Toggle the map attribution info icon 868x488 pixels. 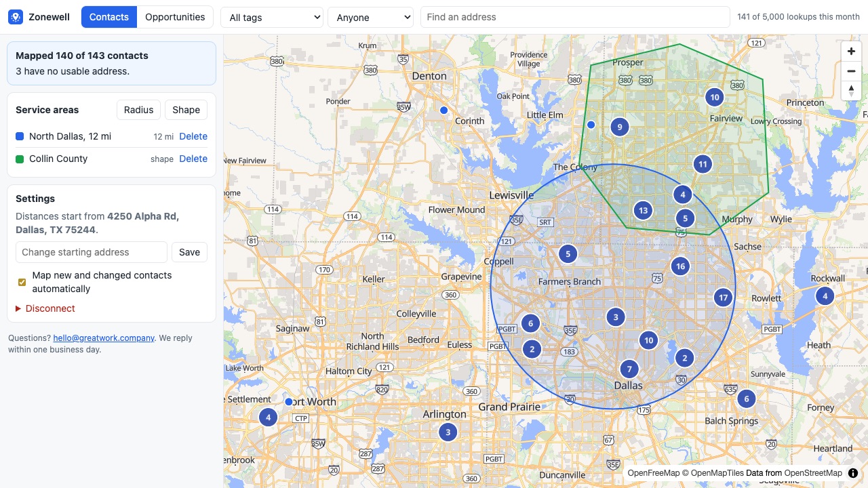coord(853,473)
